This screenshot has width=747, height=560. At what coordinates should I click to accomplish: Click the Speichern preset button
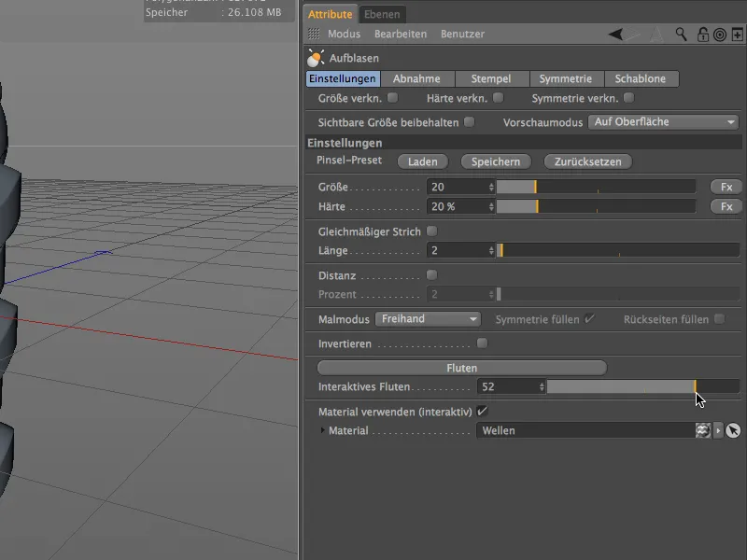pyautogui.click(x=496, y=161)
